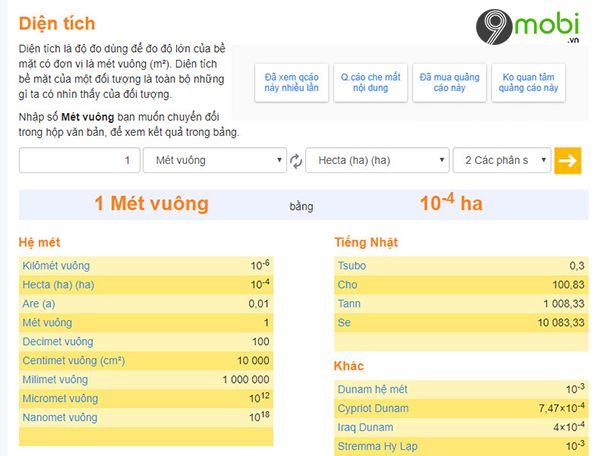
Task: Open the Mét vuông source unit dropdown
Action: (215, 160)
